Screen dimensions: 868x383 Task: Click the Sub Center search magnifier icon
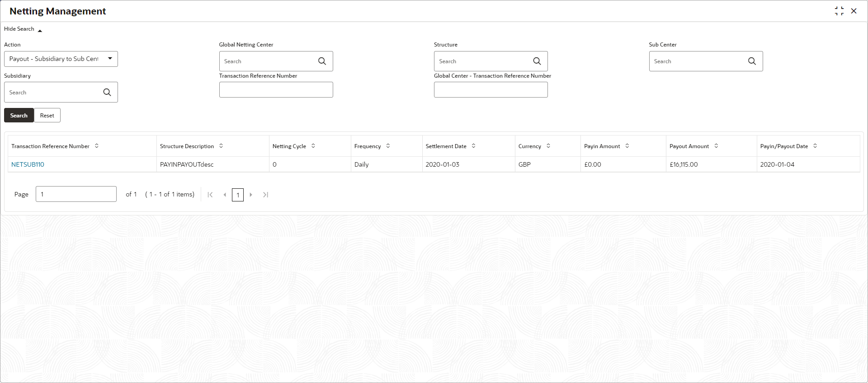(752, 61)
